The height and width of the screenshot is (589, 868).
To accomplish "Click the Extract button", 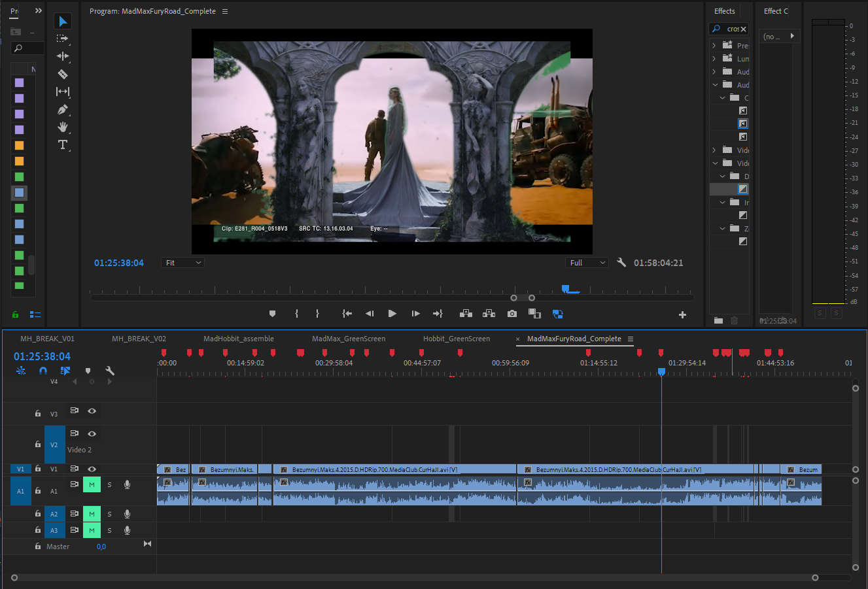I will point(489,314).
